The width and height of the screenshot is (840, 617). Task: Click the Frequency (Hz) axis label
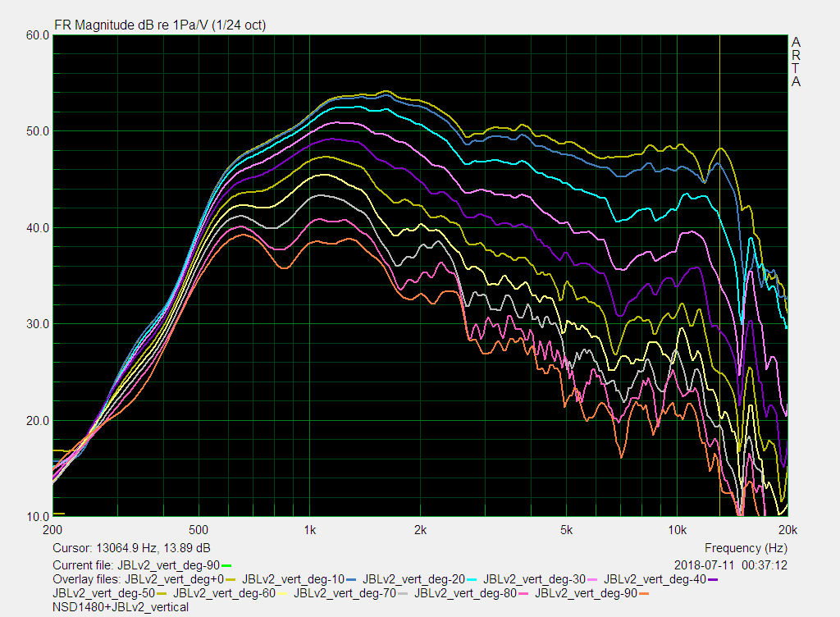(746, 548)
